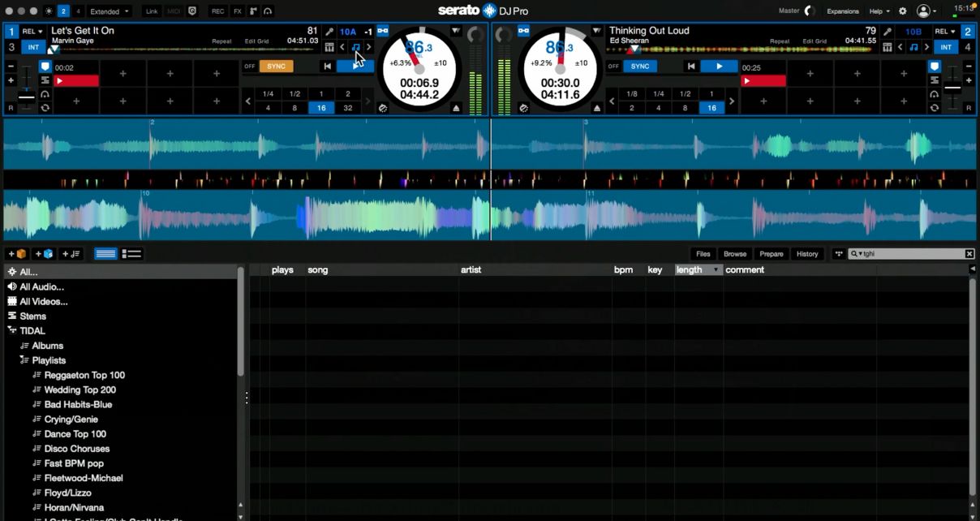Screen dimensions: 980x521
Task: Toggle INT mode on deck 1
Action: click(x=33, y=47)
